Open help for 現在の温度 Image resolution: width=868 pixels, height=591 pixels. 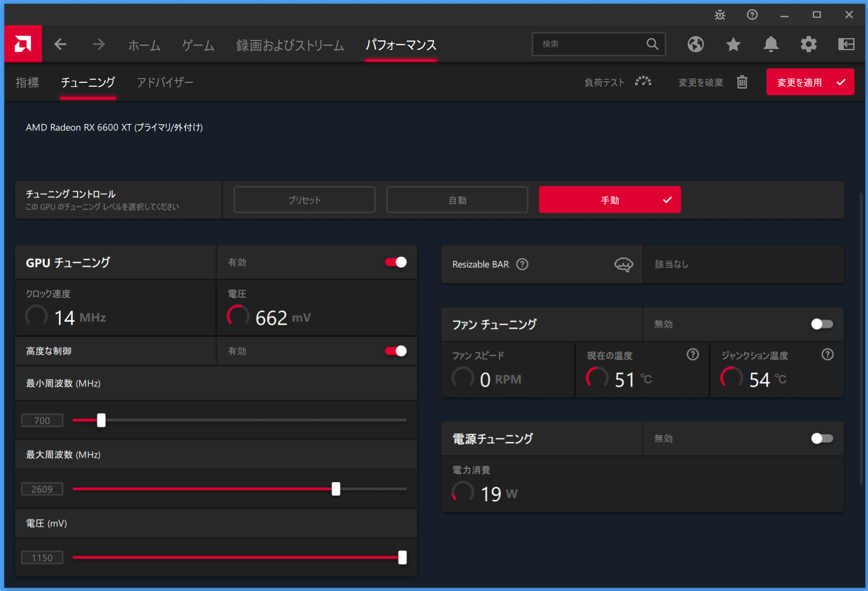(x=693, y=354)
